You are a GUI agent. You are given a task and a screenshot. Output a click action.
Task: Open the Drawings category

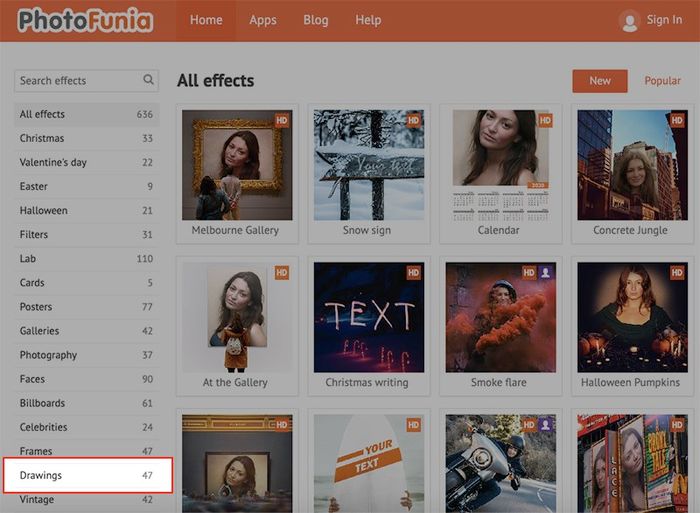(88, 475)
